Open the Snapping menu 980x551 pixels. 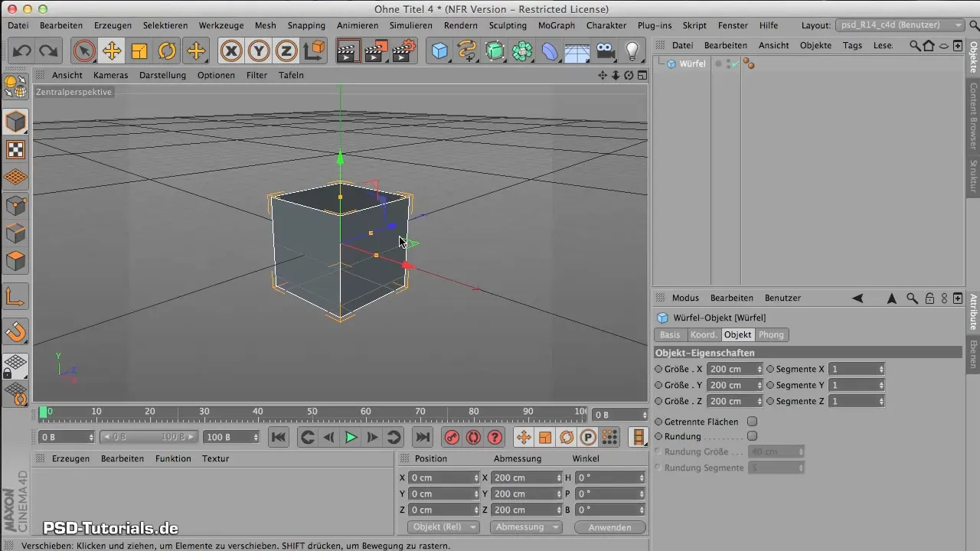pos(306,25)
